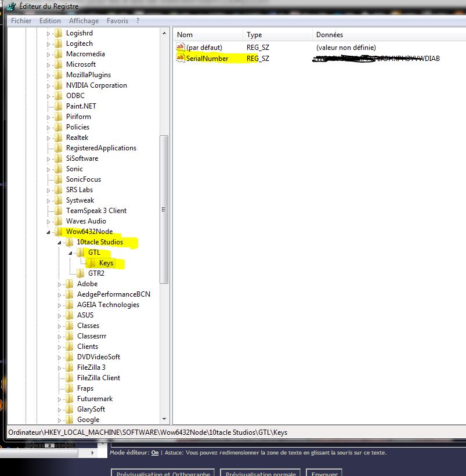Collapse the Wow6432Node key
The image size is (466, 476).
(x=48, y=232)
